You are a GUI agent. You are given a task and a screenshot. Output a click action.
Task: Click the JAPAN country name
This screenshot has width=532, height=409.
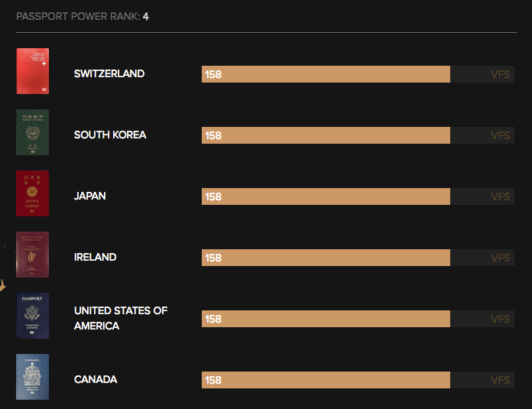click(90, 196)
